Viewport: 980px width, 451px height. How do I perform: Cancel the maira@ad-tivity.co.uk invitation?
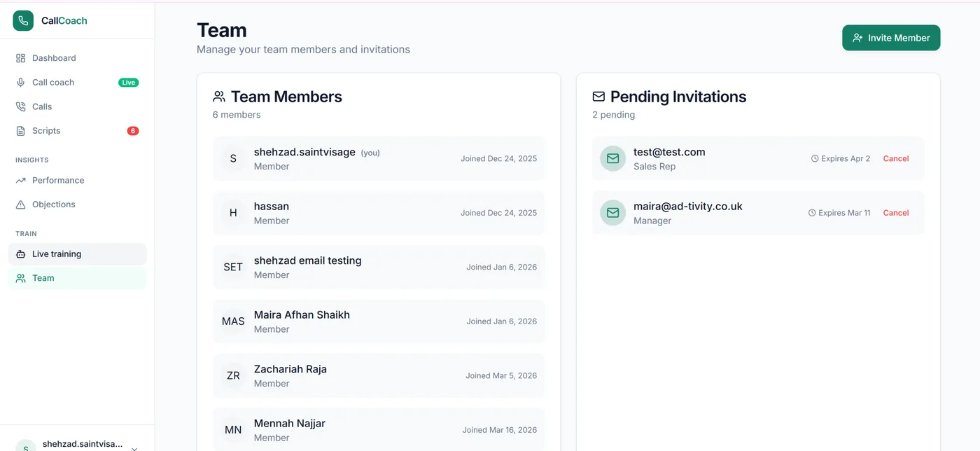896,213
